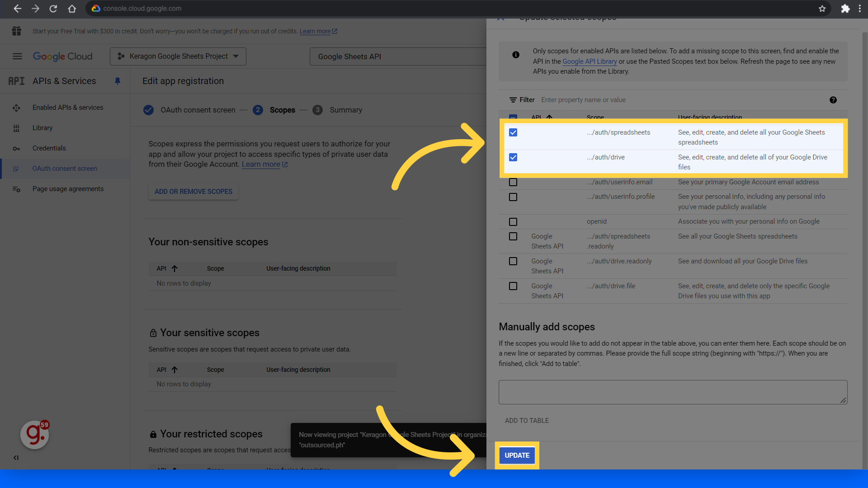The image size is (868, 488).
Task: Go forward using browser forward arrow
Action: point(35,9)
